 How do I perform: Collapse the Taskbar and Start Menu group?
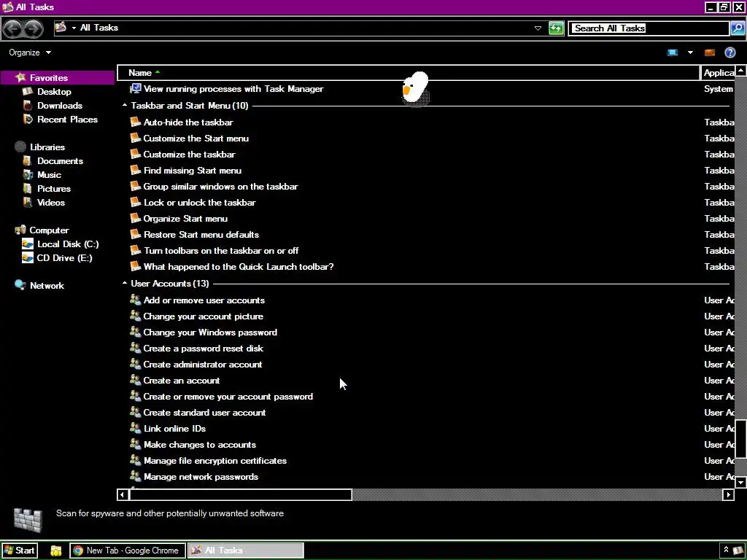click(x=125, y=105)
